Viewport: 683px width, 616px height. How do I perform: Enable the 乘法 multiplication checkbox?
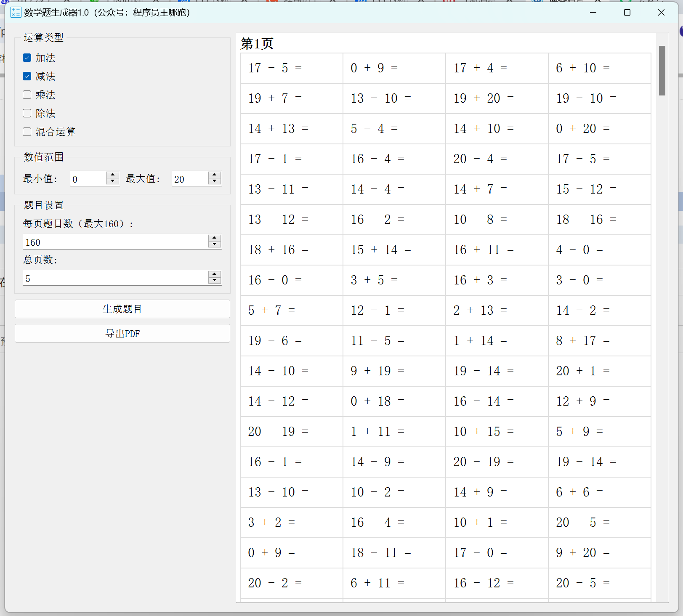coord(27,95)
